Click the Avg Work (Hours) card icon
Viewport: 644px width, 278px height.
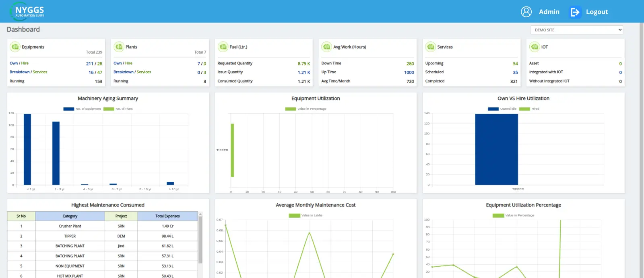tap(326, 47)
